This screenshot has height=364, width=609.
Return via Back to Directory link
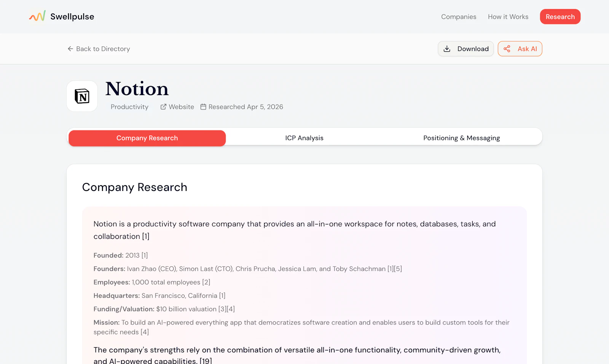click(x=99, y=49)
